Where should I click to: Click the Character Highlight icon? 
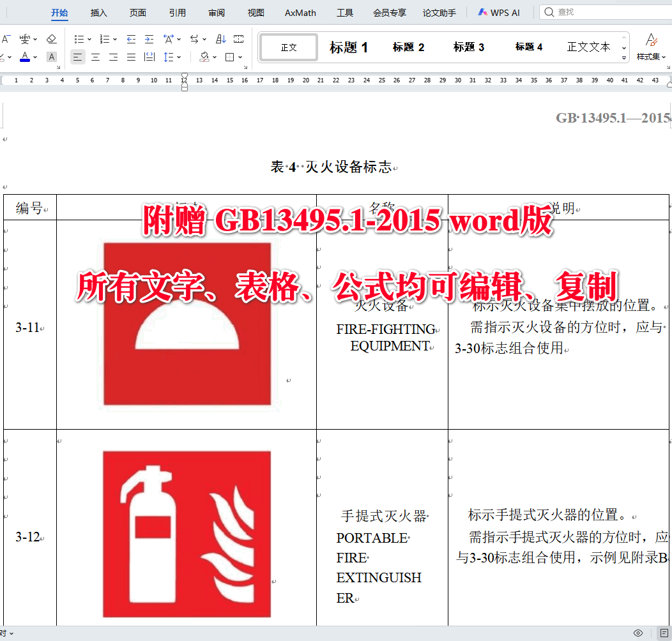coord(51,57)
